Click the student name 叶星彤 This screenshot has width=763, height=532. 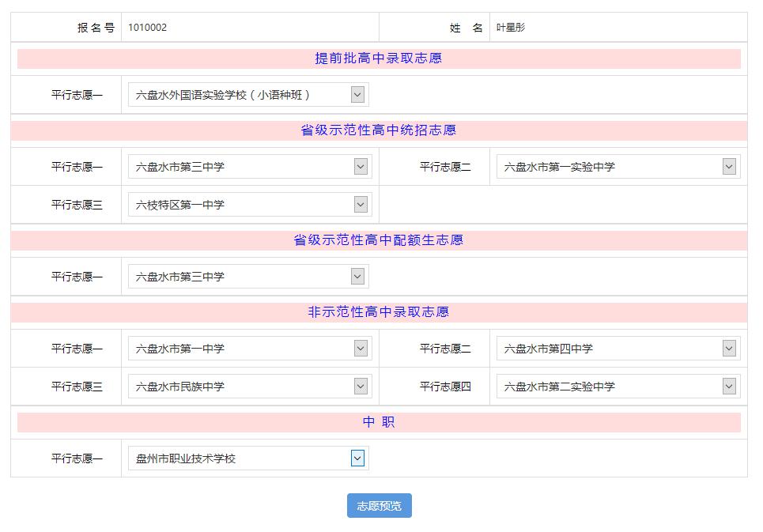point(511,28)
